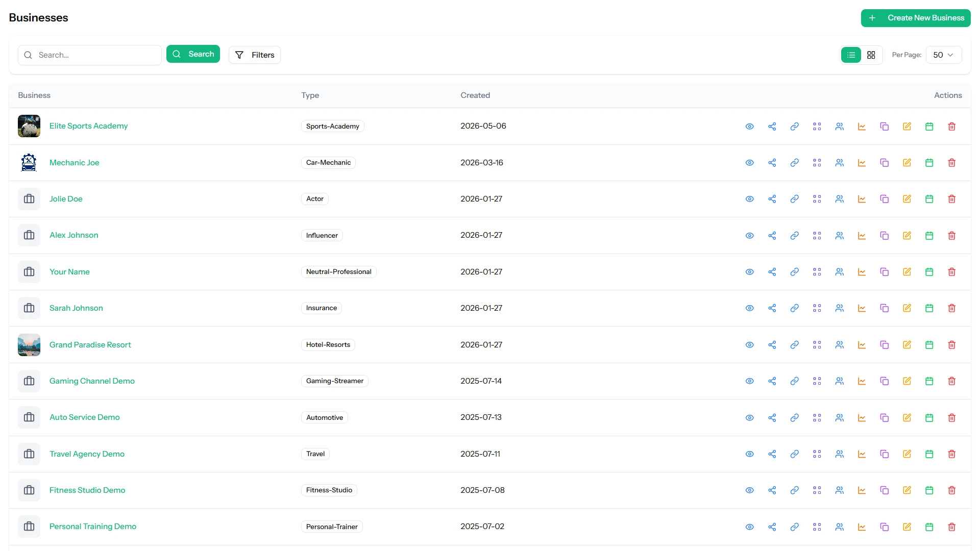The image size is (980, 551).
Task: Open the Personal Training Demo link
Action: pyautogui.click(x=93, y=527)
